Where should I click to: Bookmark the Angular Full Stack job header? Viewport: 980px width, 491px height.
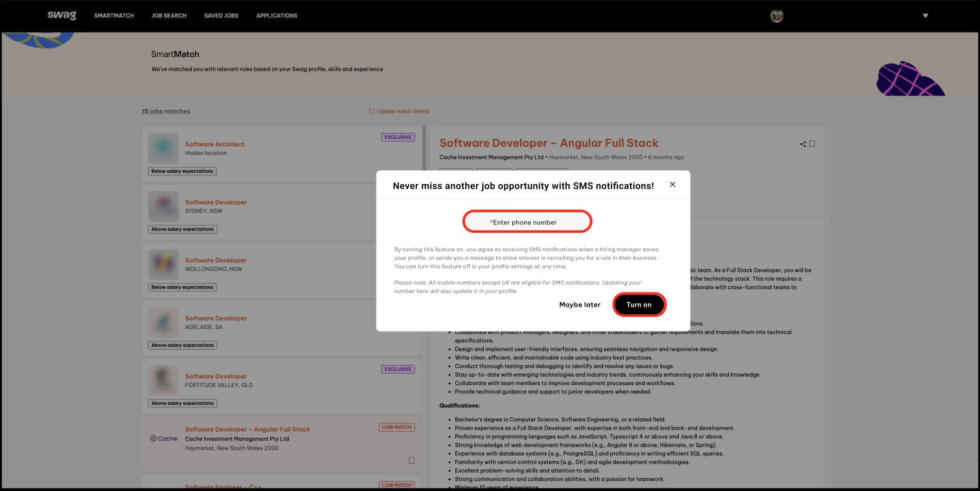812,144
